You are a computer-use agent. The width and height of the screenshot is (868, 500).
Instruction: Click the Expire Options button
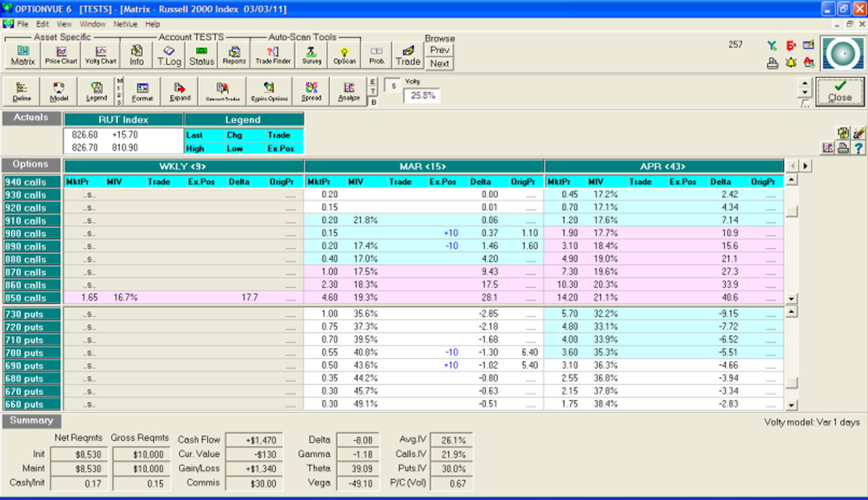point(269,92)
